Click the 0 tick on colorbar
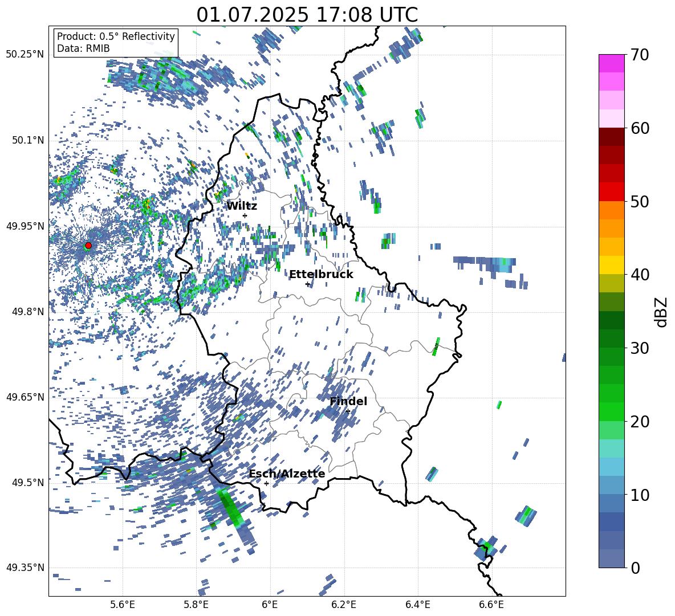 [635, 568]
